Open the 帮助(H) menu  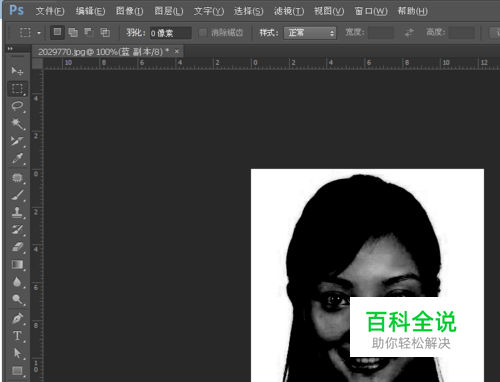[413, 11]
